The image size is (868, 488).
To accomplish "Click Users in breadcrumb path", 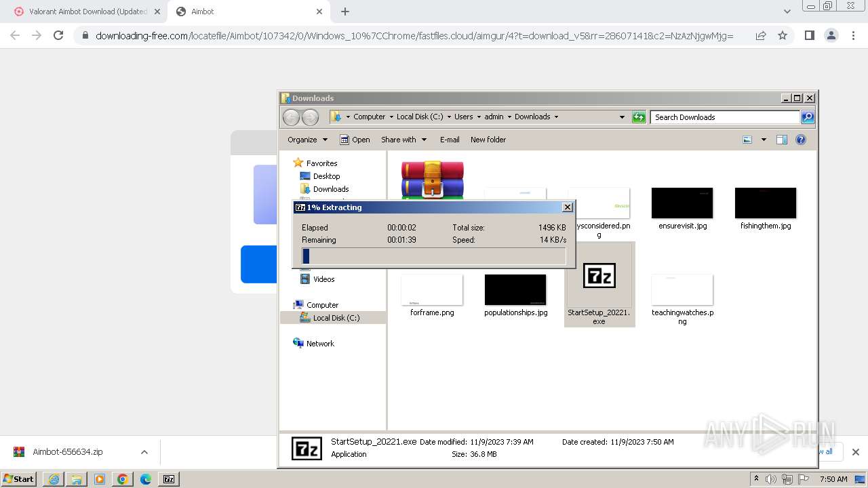I will (x=464, y=117).
